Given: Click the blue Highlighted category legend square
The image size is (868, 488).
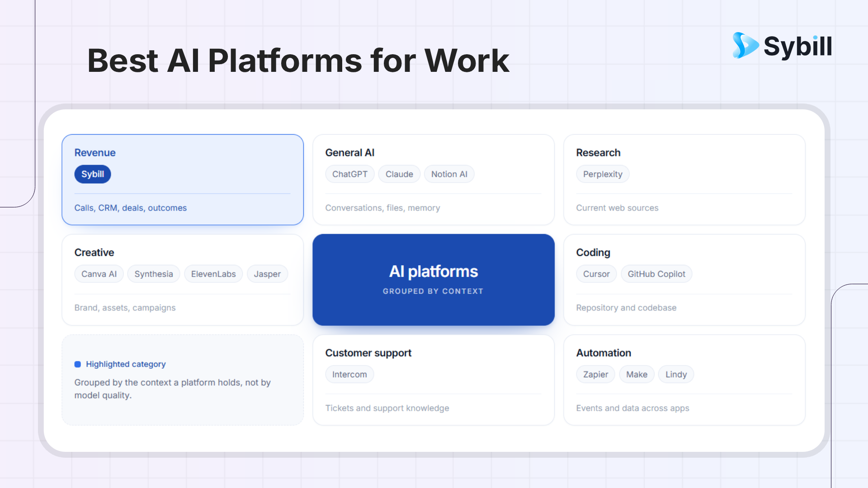Looking at the screenshot, I should click(x=78, y=364).
